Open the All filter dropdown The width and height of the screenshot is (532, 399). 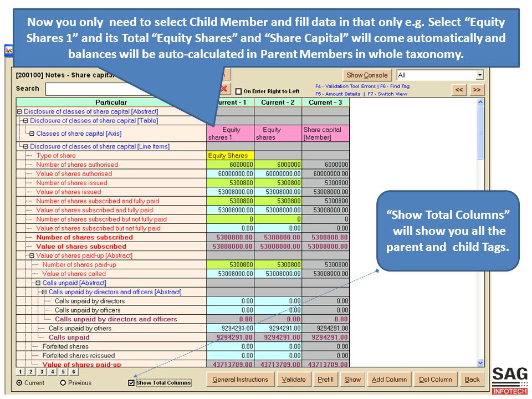pos(479,75)
